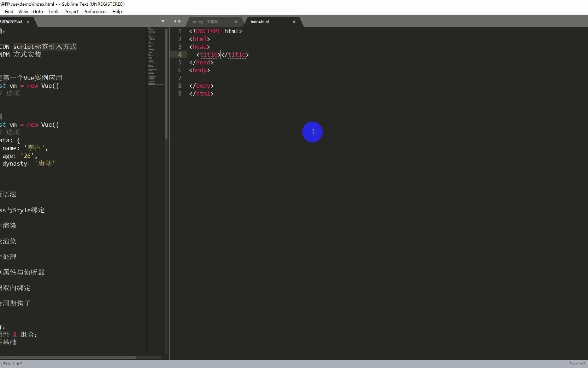Screen dimensions: 588x368
Task: Open the Find menu
Action: click(9, 11)
